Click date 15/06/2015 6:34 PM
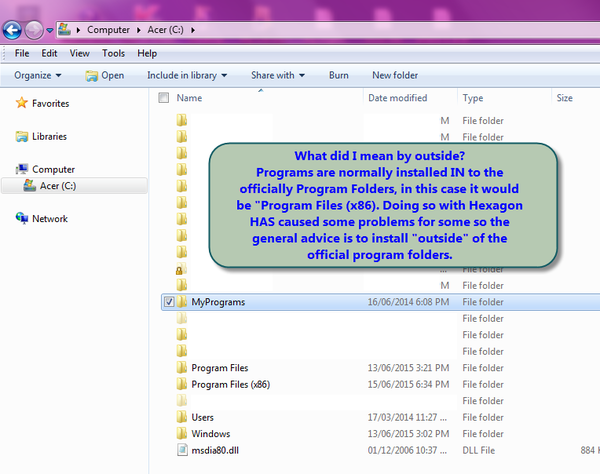Viewport: 600px width, 474px height. pyautogui.click(x=408, y=384)
